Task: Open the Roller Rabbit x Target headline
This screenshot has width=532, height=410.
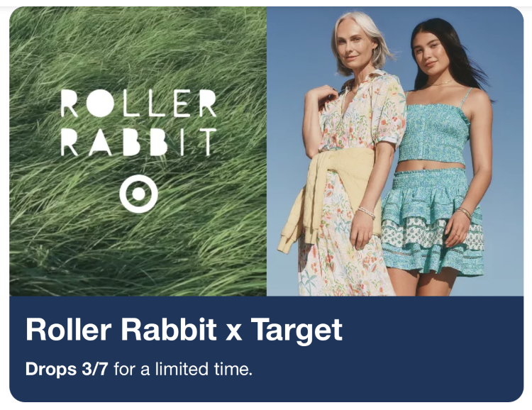Action: (184, 329)
